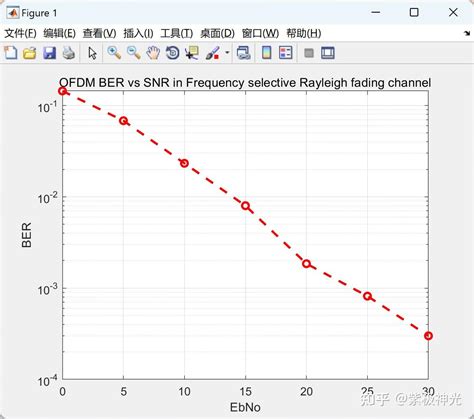Screen dimensions: 474x419
Task: Save the figure using the floppy disk icon
Action: (x=49, y=53)
